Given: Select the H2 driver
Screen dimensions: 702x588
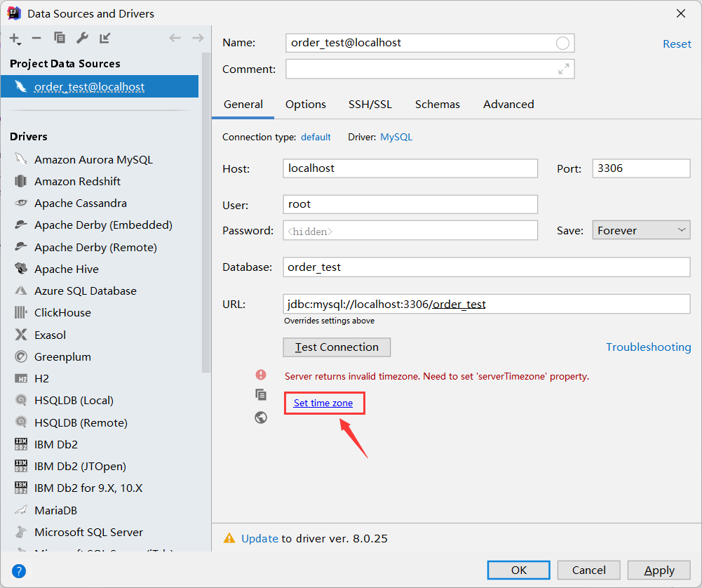Looking at the screenshot, I should point(41,379).
